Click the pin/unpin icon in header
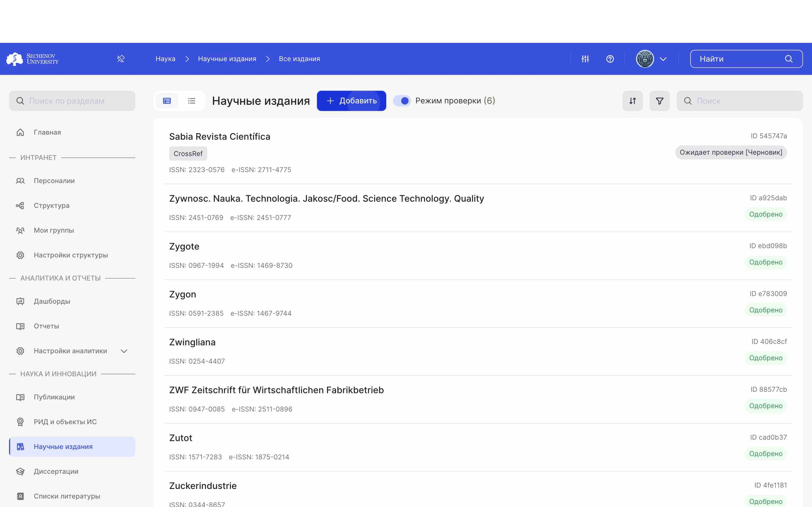The image size is (812, 507). tap(121, 58)
